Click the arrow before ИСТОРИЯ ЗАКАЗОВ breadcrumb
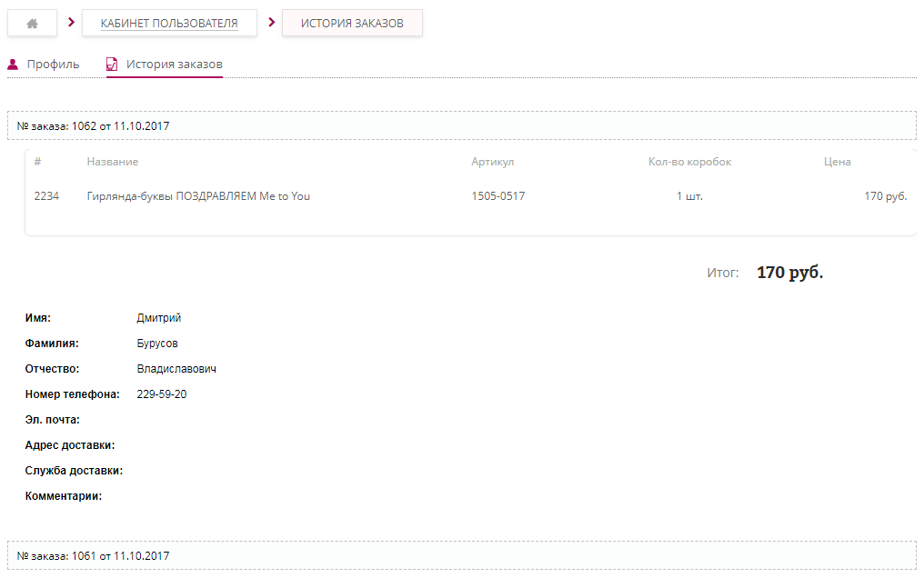924x578 pixels. point(271,23)
